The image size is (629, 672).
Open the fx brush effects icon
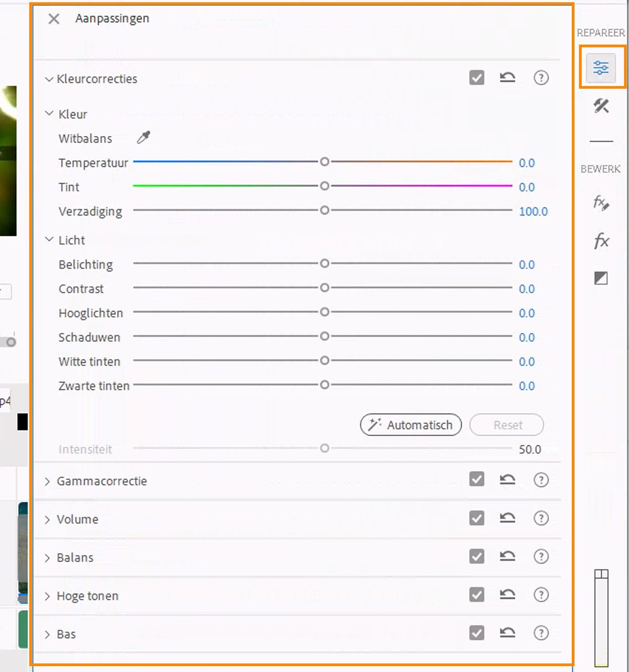[x=601, y=202]
